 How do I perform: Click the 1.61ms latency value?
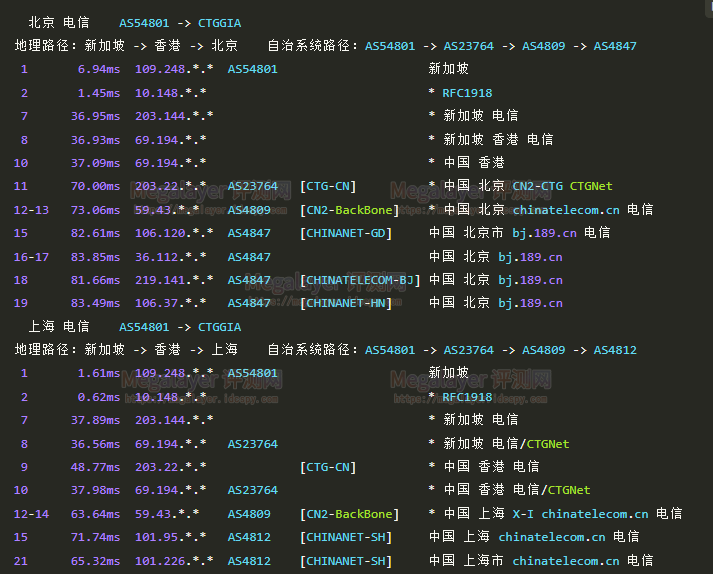point(99,373)
